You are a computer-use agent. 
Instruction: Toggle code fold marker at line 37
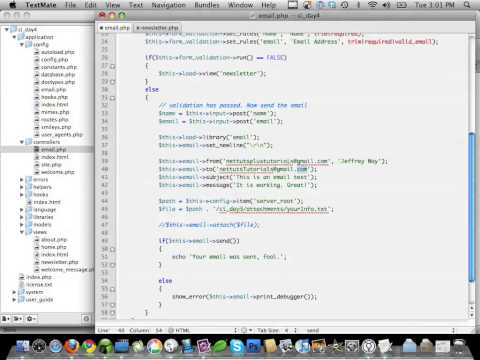(x=113, y=66)
